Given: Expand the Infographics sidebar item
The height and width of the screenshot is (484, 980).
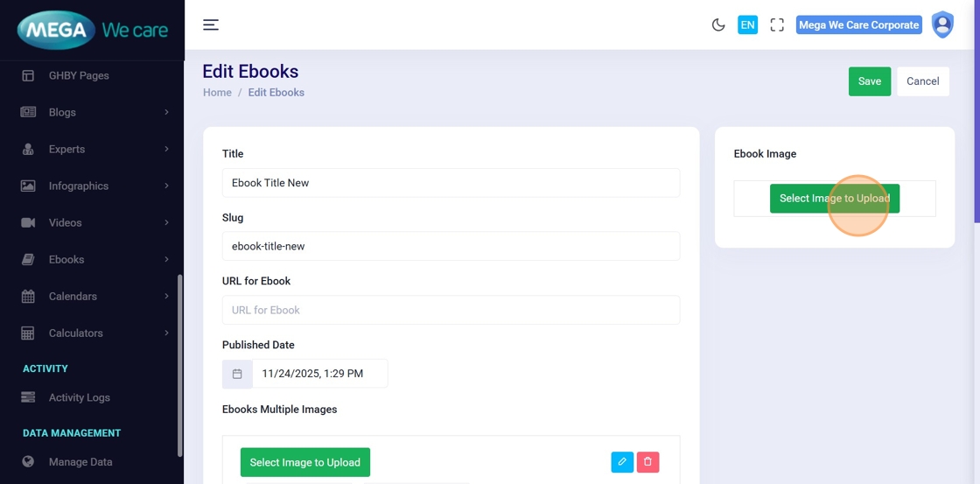Looking at the screenshot, I should tap(94, 186).
